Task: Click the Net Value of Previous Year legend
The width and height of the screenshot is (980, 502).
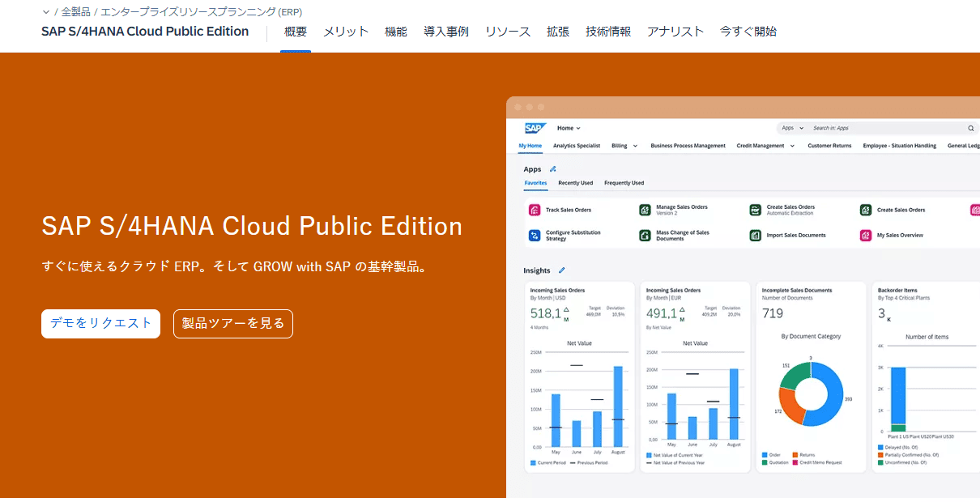Action: click(x=680, y=462)
